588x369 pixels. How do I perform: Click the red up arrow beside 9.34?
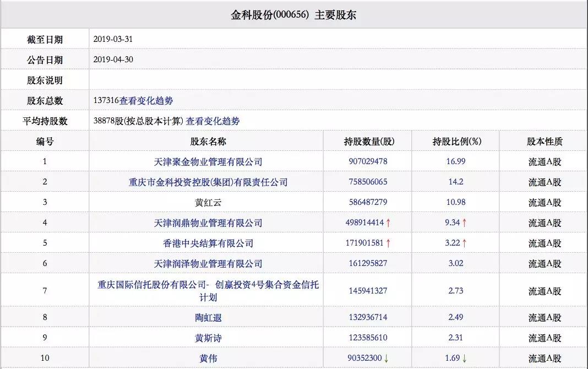tap(464, 223)
